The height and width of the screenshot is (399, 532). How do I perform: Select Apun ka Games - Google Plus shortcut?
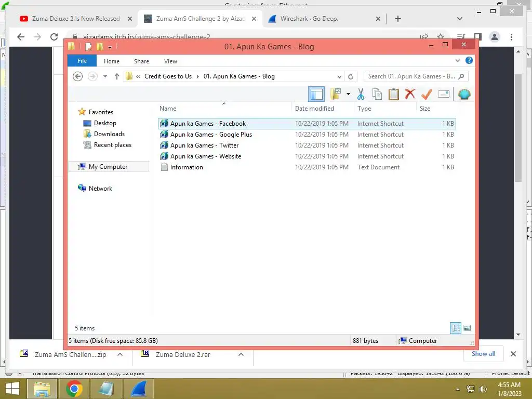(x=307, y=135)
